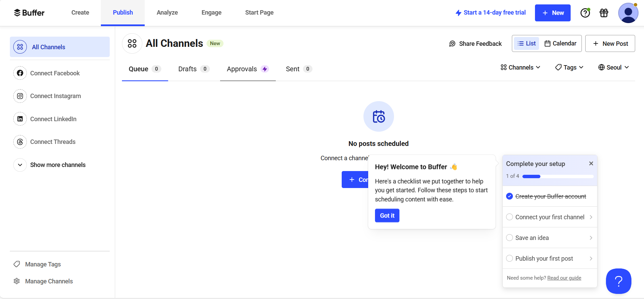Go to the Analyze section
Screen dimensions: 644x299
(x=167, y=13)
